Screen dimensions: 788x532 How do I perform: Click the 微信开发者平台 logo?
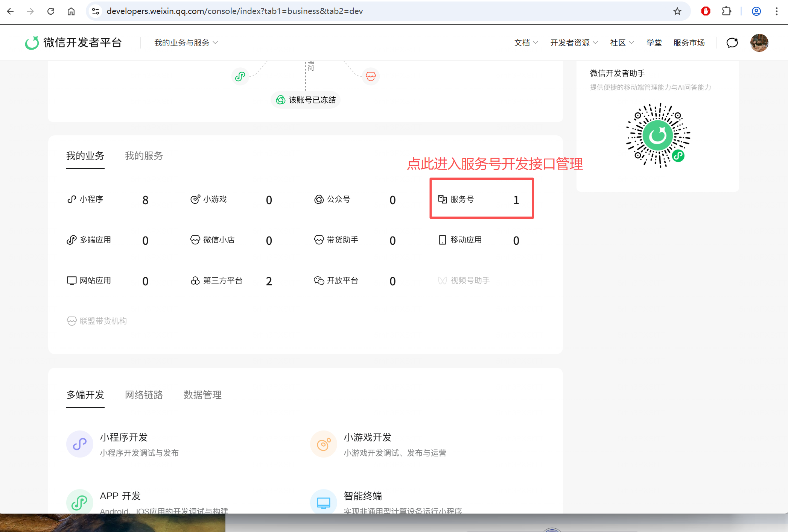73,42
